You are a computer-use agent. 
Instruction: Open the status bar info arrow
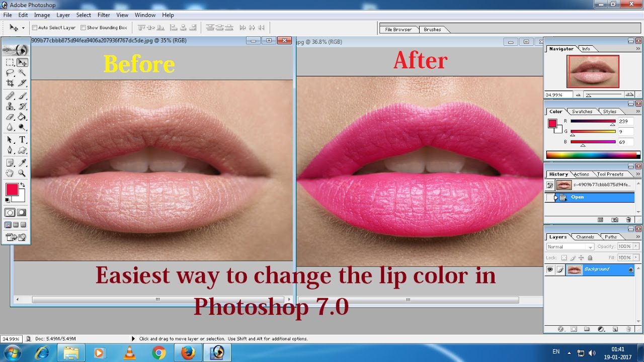coord(133,339)
